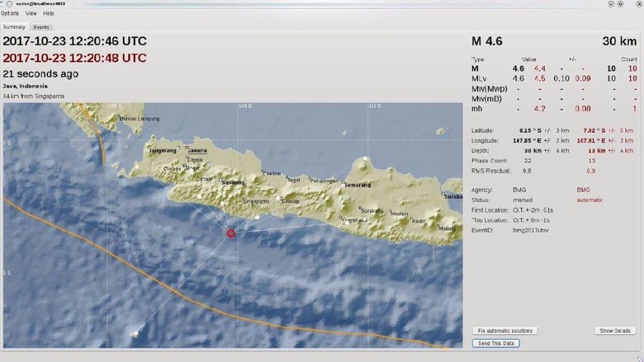Click the Bandung city label on map
The image size is (644, 362).
[x=233, y=182]
